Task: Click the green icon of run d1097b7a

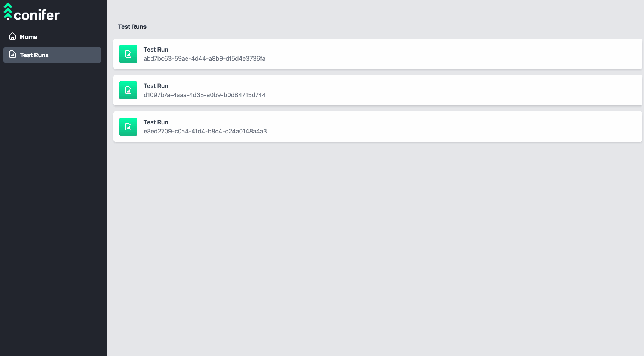Action: [128, 90]
